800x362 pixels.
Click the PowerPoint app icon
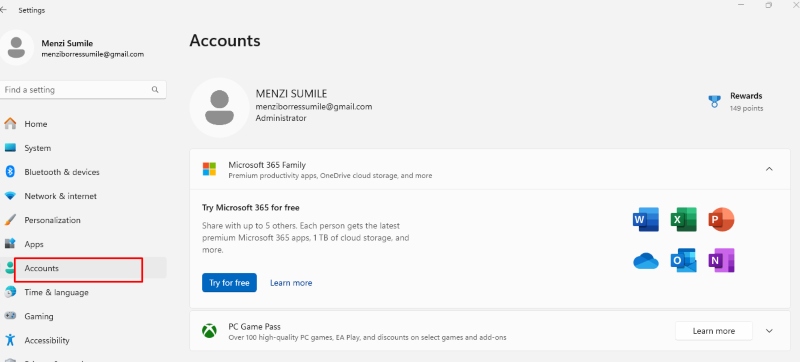(721, 220)
